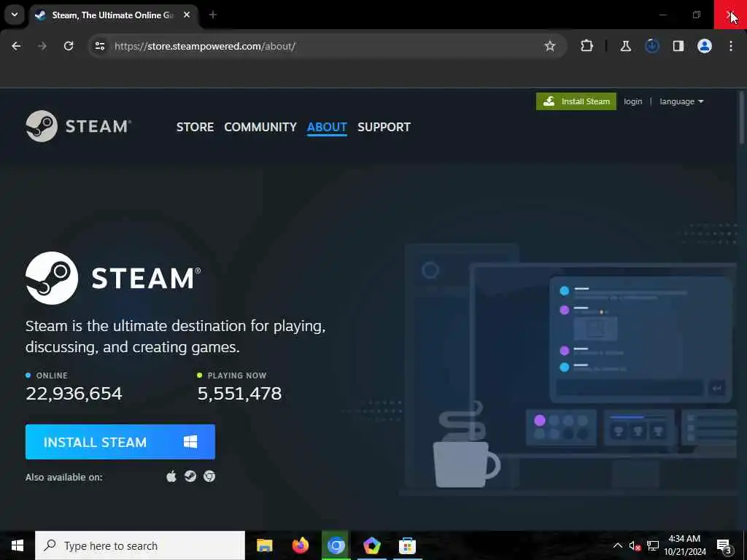Open the browser Extensions puzzle icon
Screen dimensions: 747x560
(x=587, y=46)
